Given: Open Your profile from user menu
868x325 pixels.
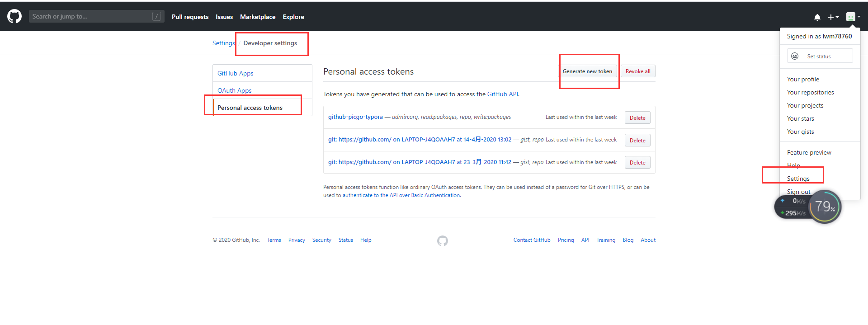Looking at the screenshot, I should 803,79.
